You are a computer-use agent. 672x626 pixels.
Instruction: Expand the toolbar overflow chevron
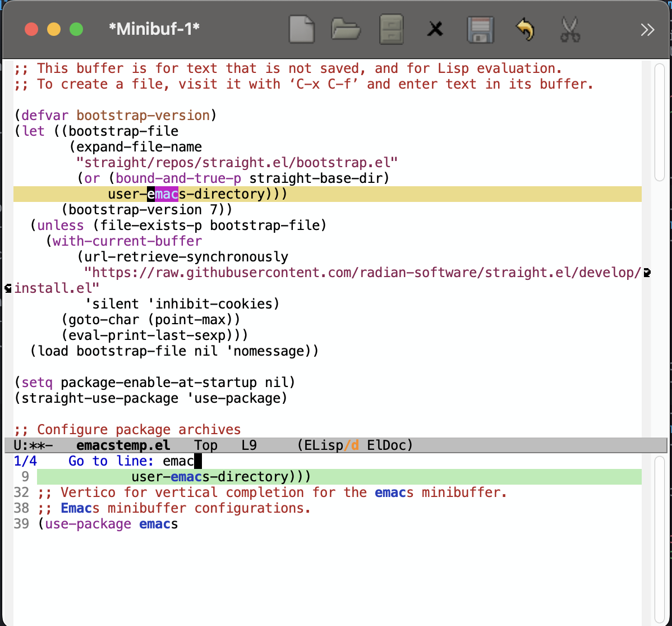[647, 30]
